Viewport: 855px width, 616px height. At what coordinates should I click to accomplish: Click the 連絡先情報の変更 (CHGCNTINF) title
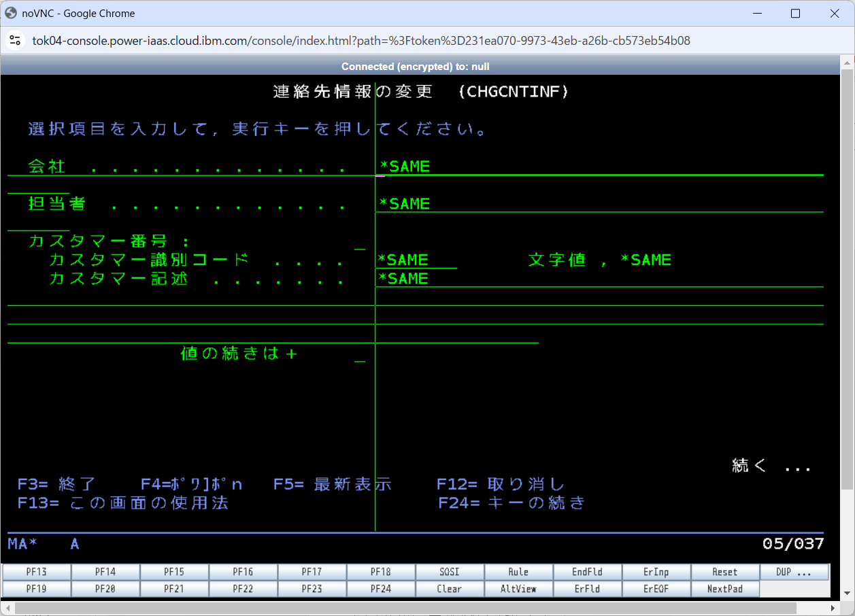420,92
